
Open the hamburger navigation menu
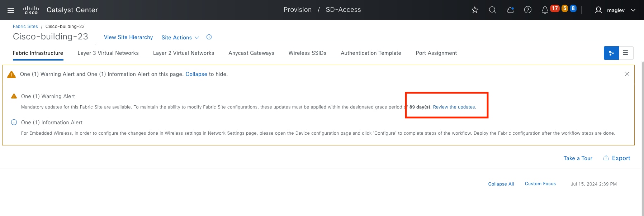pos(11,10)
